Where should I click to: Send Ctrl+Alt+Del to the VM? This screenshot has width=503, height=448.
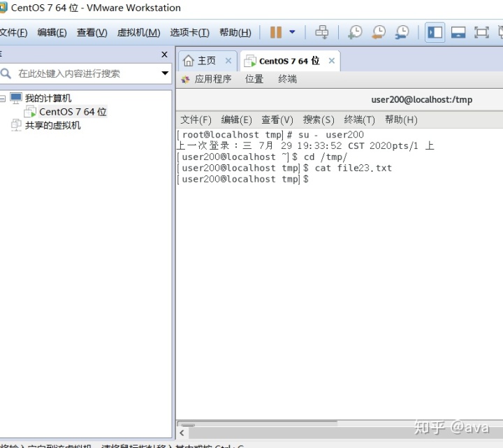click(322, 32)
